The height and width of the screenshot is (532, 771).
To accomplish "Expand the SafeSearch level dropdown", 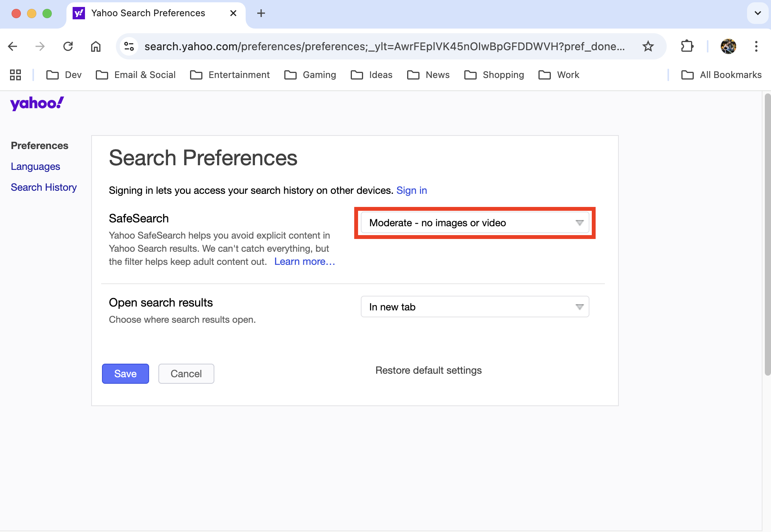I will tap(475, 223).
